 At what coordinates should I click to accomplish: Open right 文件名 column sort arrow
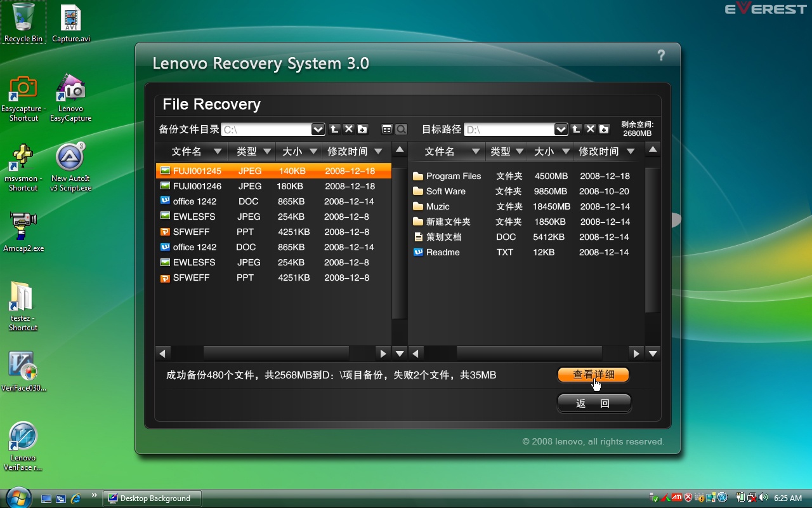pyautogui.click(x=476, y=151)
